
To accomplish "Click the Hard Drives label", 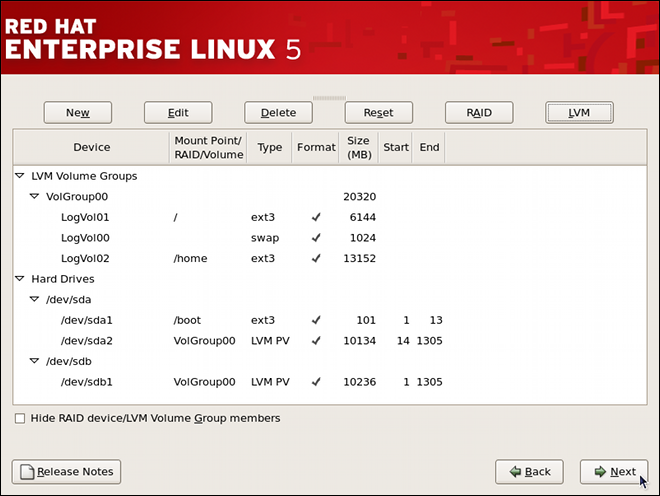I will pos(63,279).
